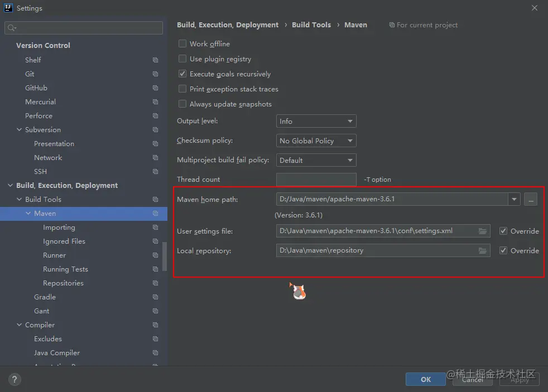Toggle Override for User settings file
548x392 pixels.
tap(503, 231)
